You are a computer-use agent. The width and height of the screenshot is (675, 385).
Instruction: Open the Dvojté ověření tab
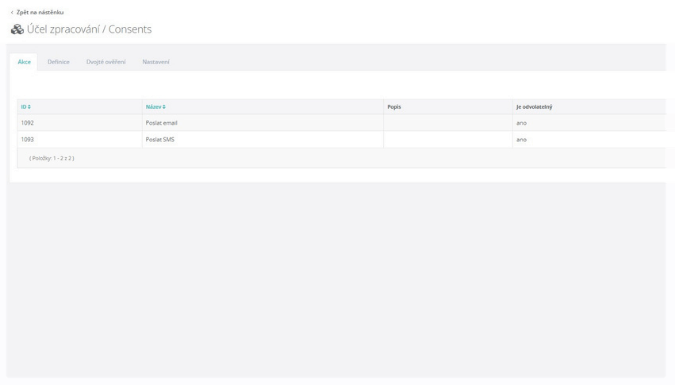pos(106,62)
